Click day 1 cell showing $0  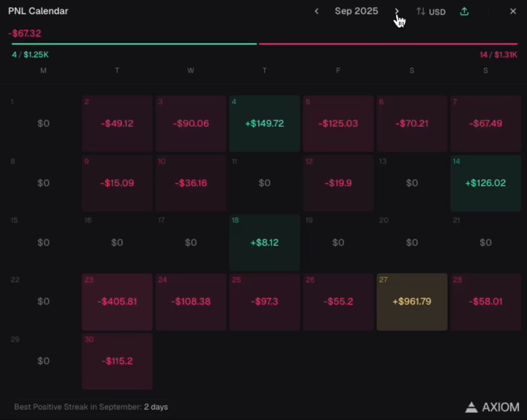click(x=44, y=123)
